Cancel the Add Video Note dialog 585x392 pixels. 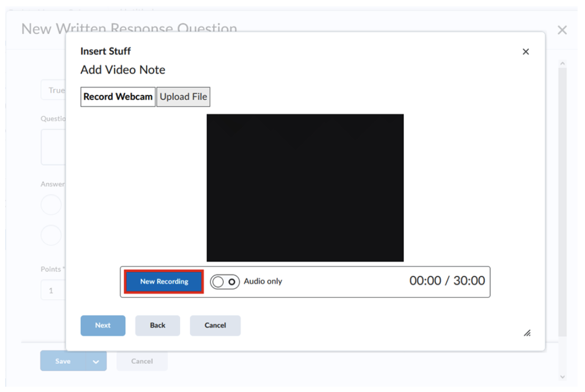215,325
